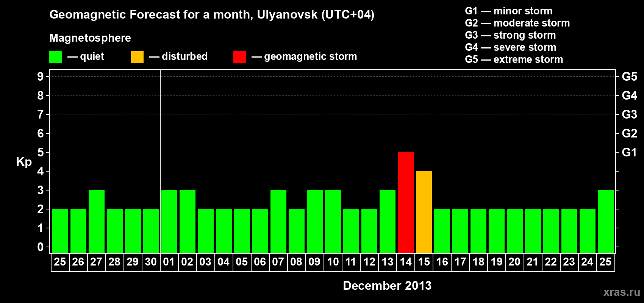Click the red geomagnetic storm legend swatch
This screenshot has height=303, width=644.
tap(239, 57)
